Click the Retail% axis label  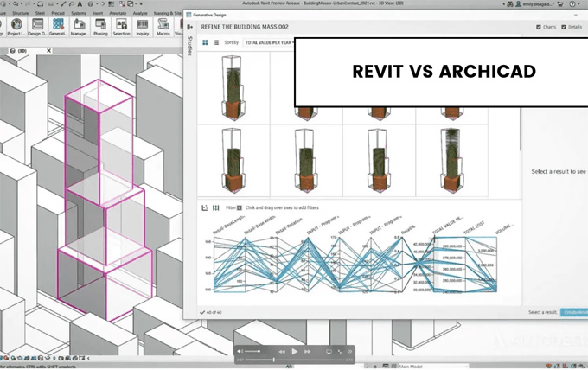[x=408, y=229]
